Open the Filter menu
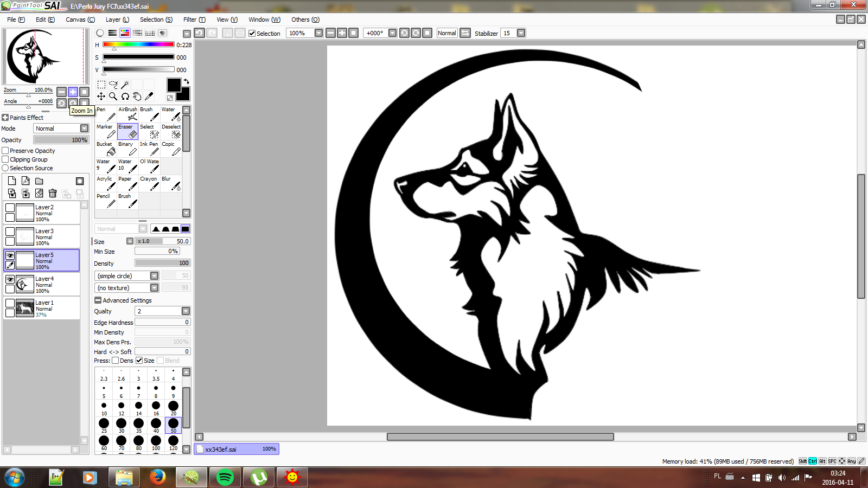The width and height of the screenshot is (868, 488). point(194,20)
